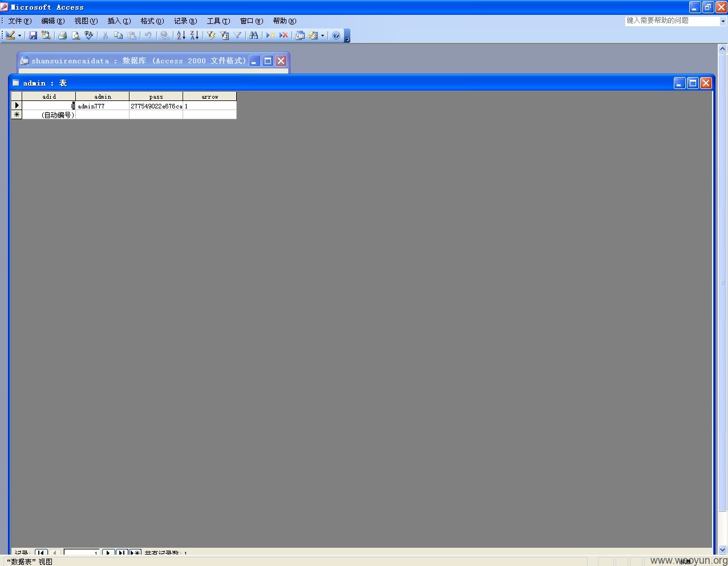Click the admin table window icon
The height and width of the screenshot is (566, 728).
pos(16,83)
